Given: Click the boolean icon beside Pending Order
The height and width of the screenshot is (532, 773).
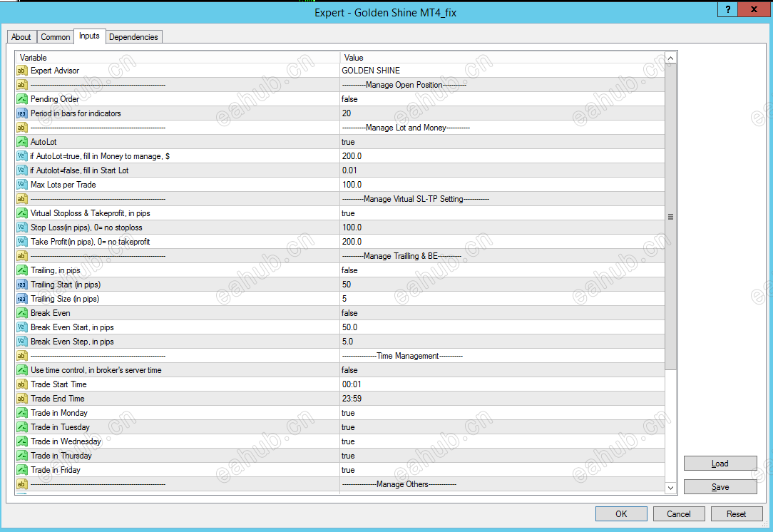Looking at the screenshot, I should point(21,99).
